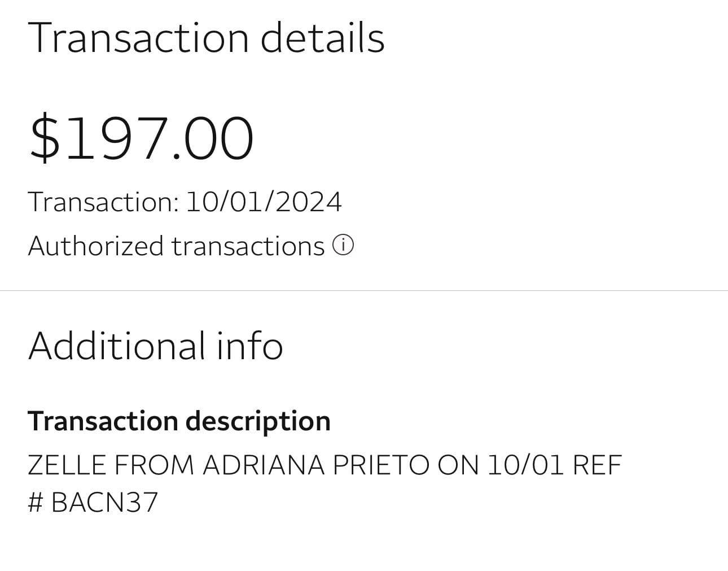Click the # symbol before BACN37
This screenshot has width=728, height=571.
click(x=35, y=502)
